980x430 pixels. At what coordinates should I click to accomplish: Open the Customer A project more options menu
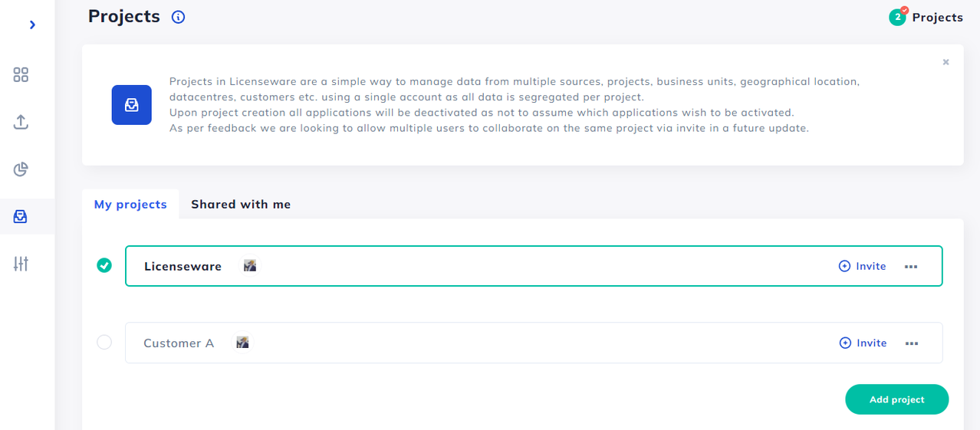click(912, 343)
